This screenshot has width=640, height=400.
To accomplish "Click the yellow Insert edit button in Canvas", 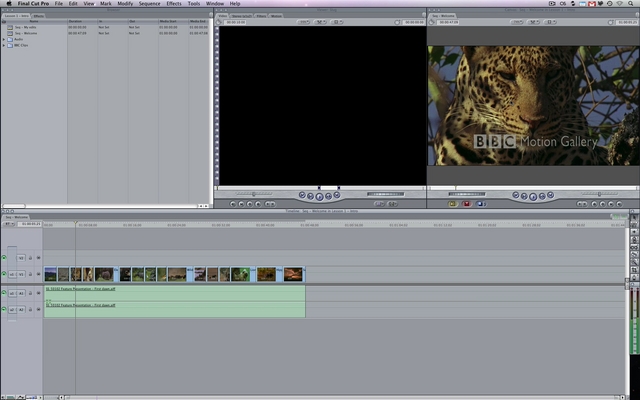I will tap(452, 204).
